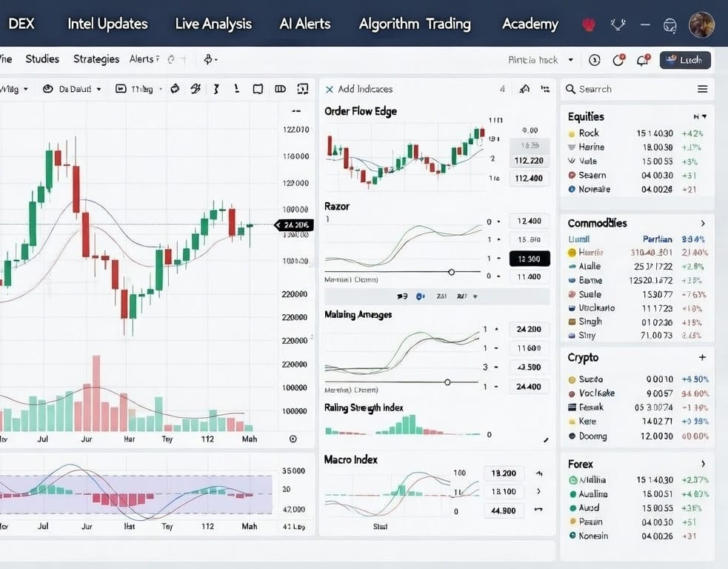
Task: Select the Nidlia forex row
Action: tap(638, 480)
